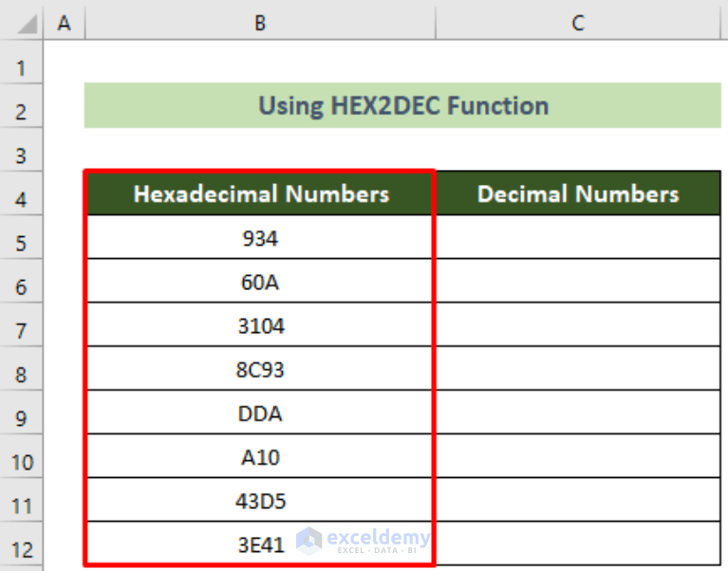Select row 12 header
Screen dimensions: 728x571
pos(22,543)
